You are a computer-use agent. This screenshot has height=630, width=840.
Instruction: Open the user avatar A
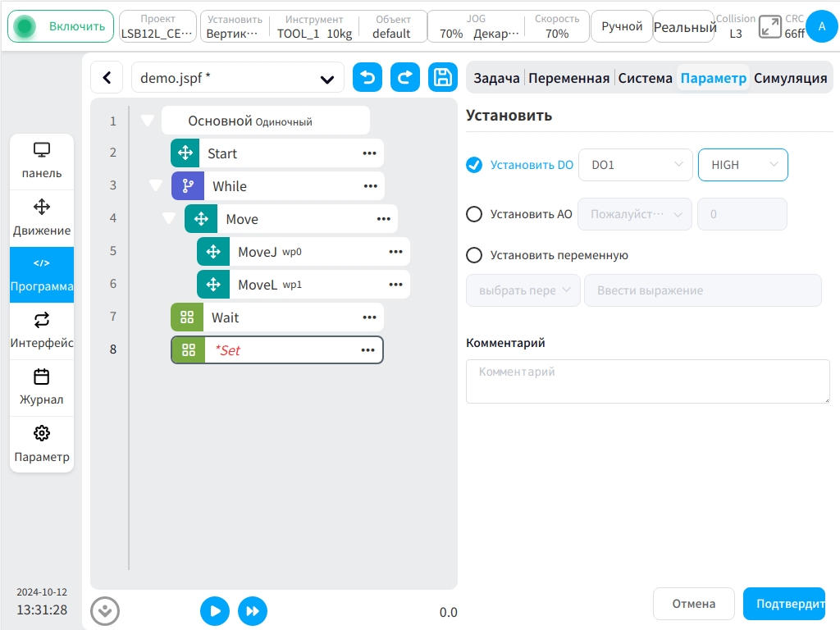coord(822,26)
